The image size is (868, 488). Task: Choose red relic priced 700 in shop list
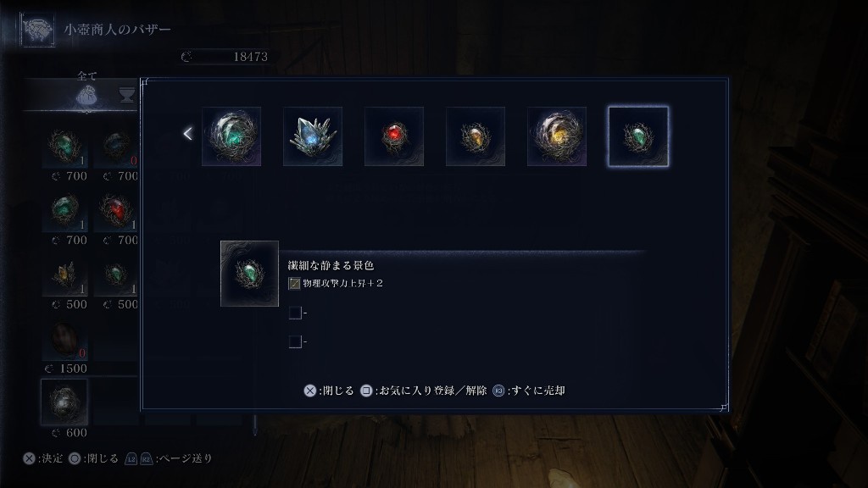pos(116,212)
